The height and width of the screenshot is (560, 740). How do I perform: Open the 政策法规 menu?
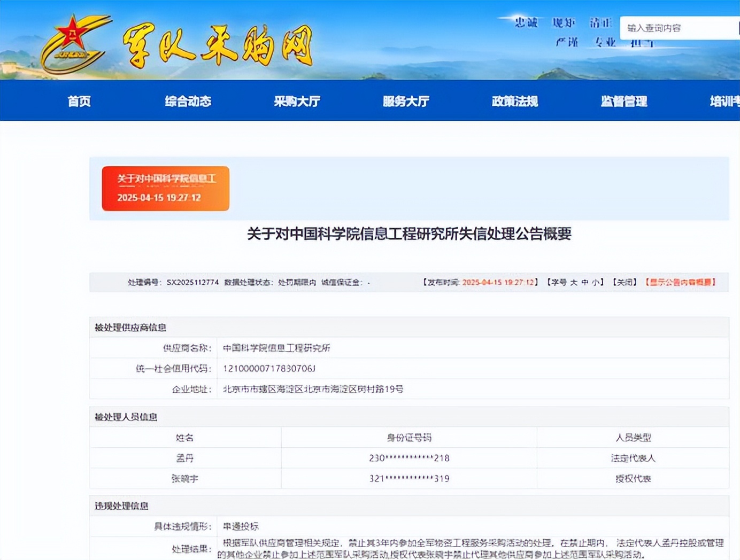click(515, 101)
